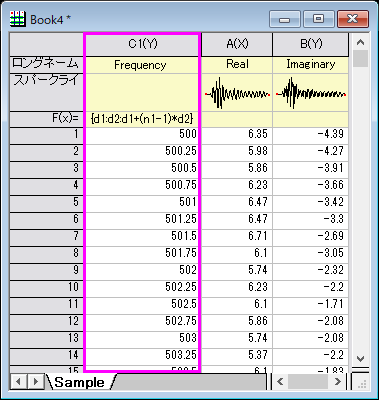The height and width of the screenshot is (400, 379).
Task: Click the worksheet top-left corner select-all cell
Action: (x=46, y=44)
